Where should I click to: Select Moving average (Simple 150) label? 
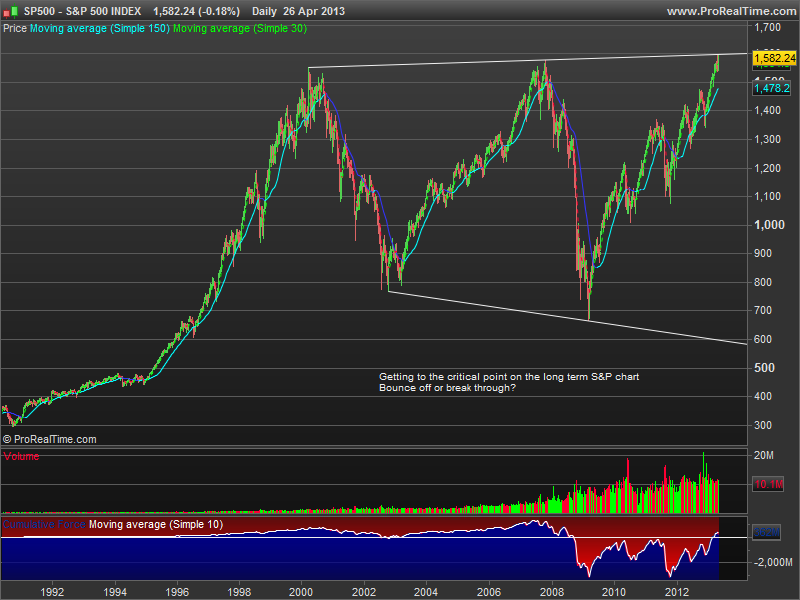(99, 28)
